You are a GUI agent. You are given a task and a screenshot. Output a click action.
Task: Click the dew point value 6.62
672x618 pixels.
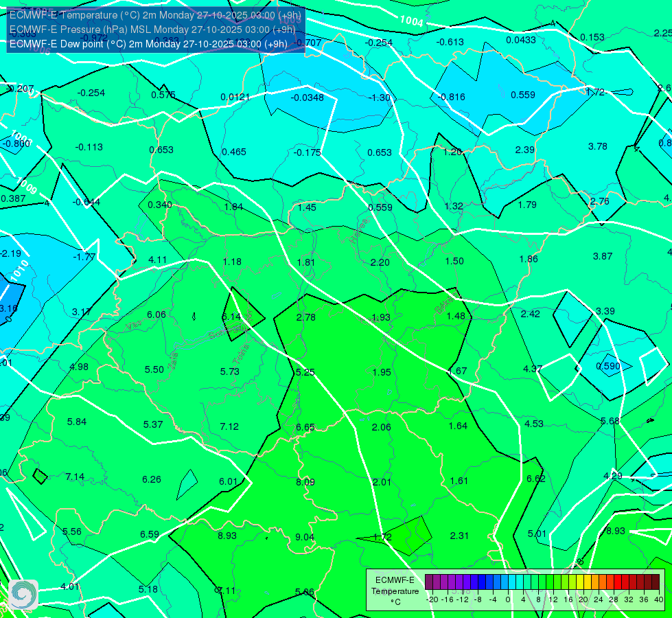click(535, 479)
